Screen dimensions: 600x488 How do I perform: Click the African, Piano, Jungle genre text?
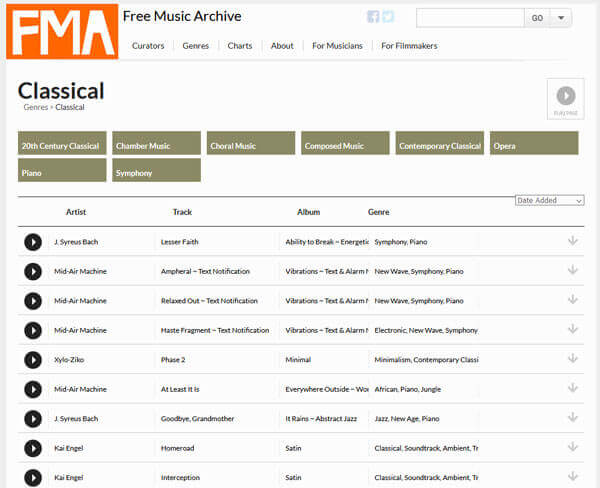408,389
